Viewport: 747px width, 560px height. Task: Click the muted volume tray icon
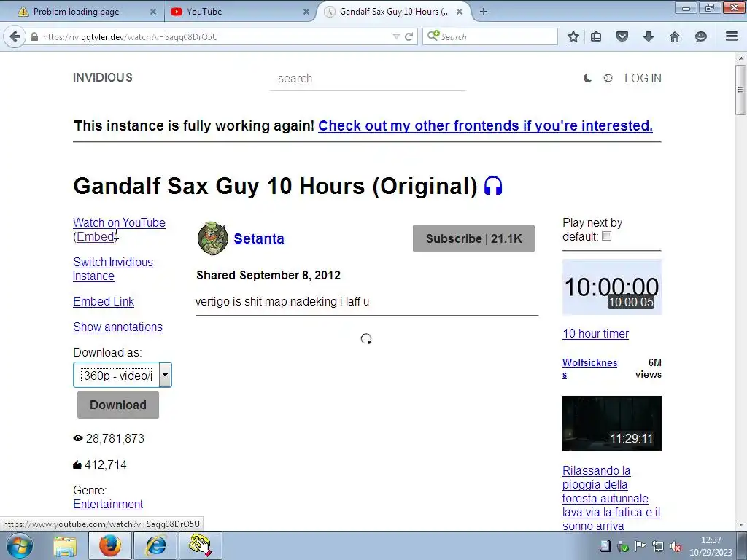(x=675, y=546)
